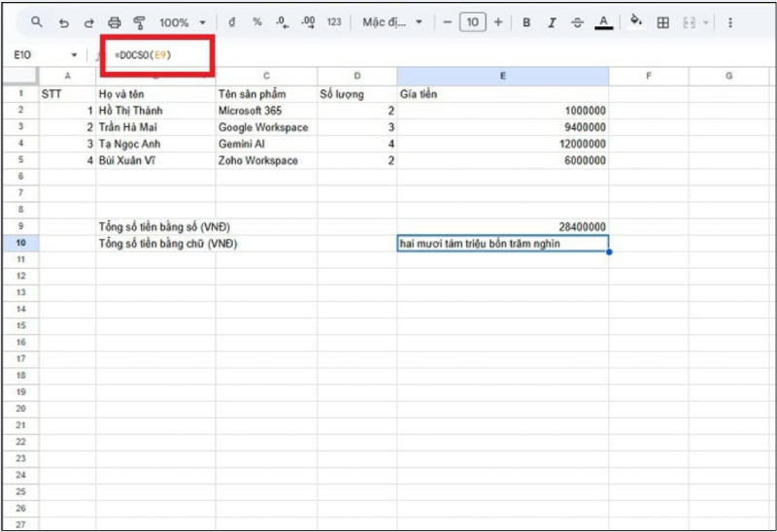Click the select-all corner box
The height and width of the screenshot is (532, 777).
(20, 76)
